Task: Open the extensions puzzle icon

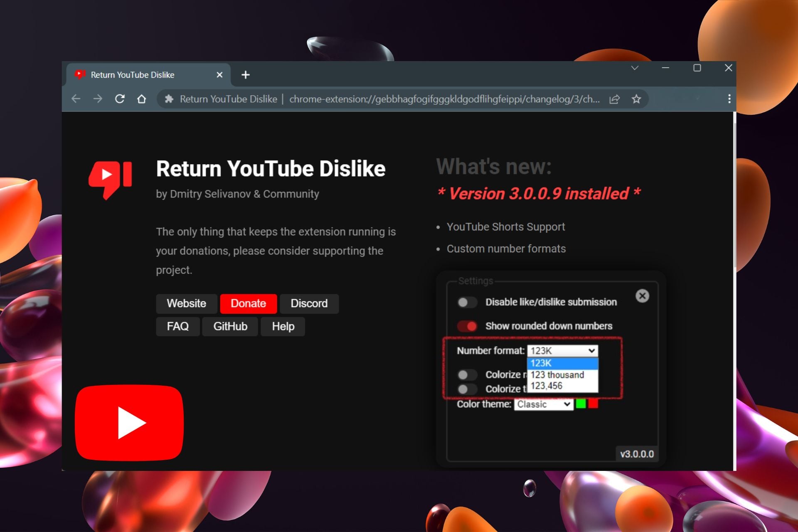Action: (170, 99)
